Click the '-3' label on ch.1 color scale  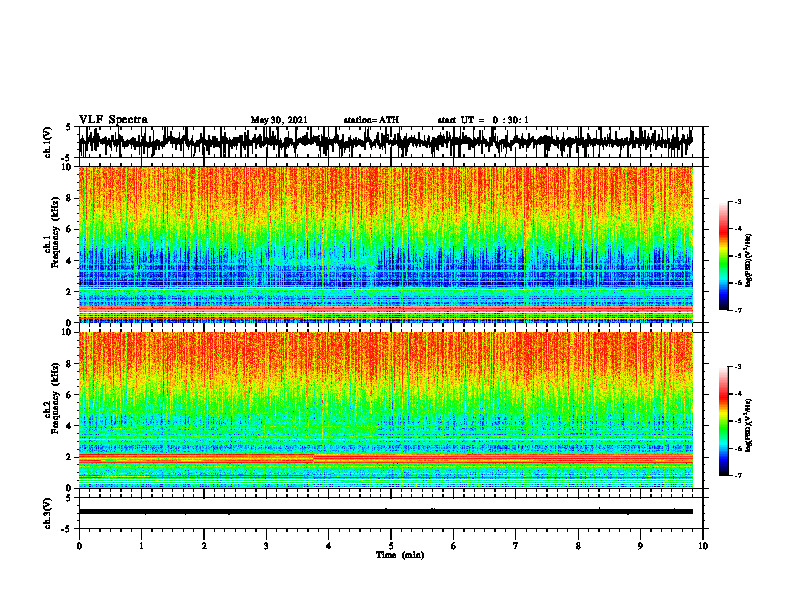point(738,201)
